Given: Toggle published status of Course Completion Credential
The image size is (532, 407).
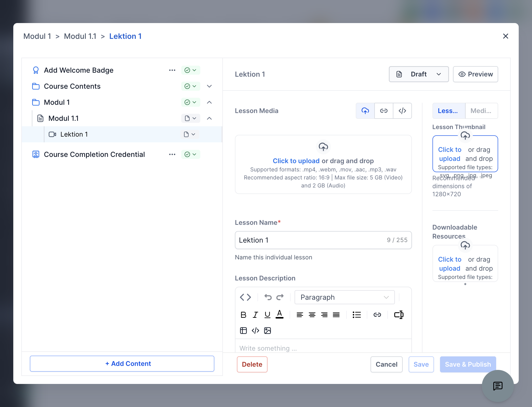Looking at the screenshot, I should (x=191, y=154).
